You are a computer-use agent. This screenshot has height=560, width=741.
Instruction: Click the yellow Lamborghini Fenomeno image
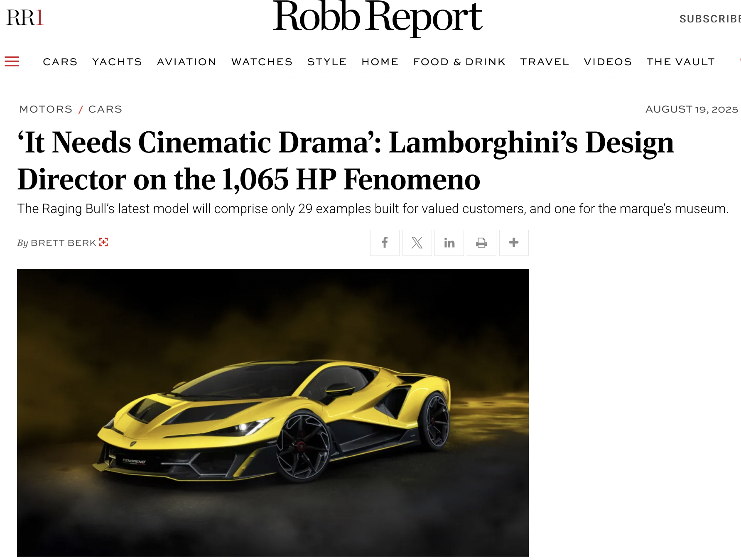tap(273, 413)
